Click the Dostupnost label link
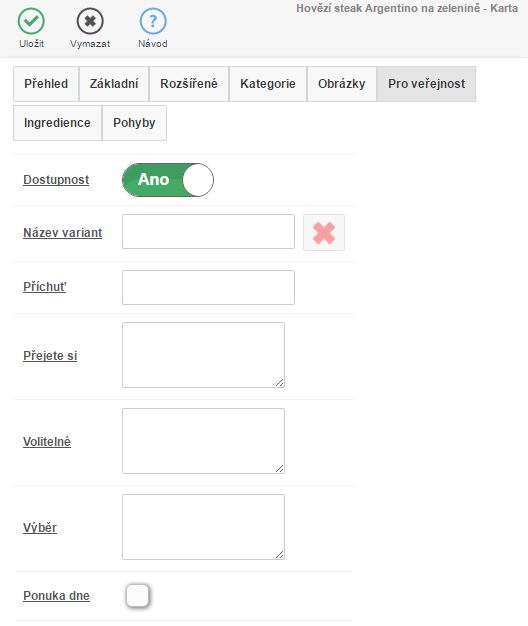The height and width of the screenshot is (626, 528). [x=56, y=180]
